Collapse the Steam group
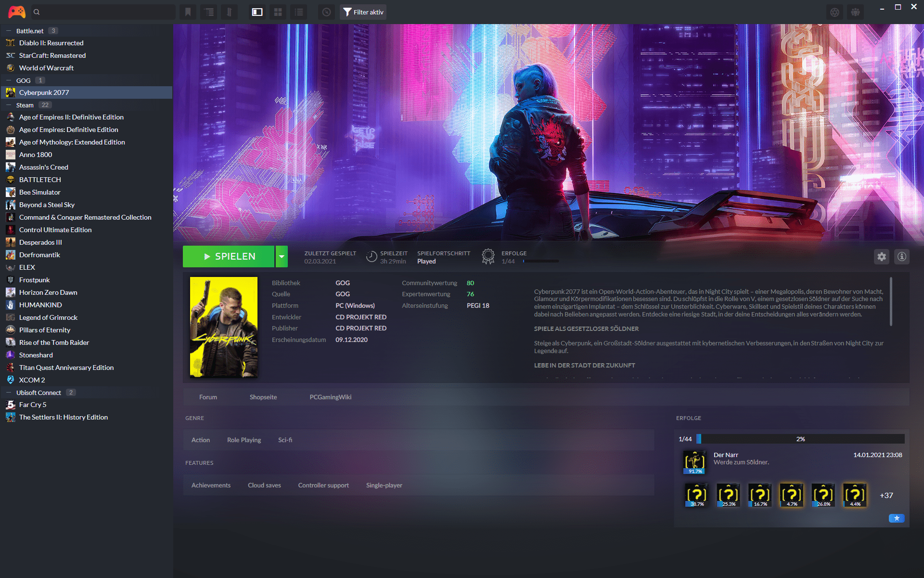This screenshot has width=924, height=578. (x=9, y=105)
